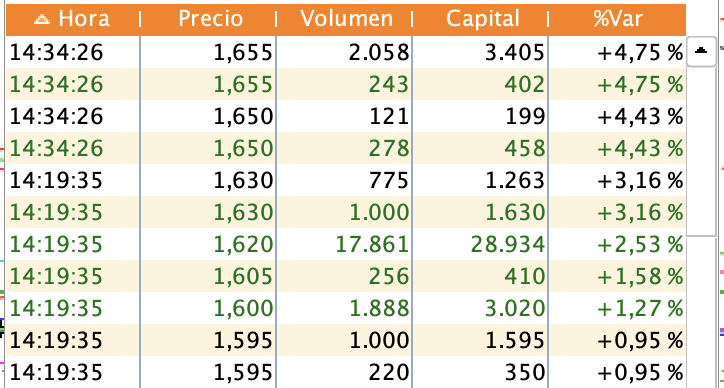This screenshot has width=724, height=388.
Task: Select the row priced 1,605
Action: tap(346, 276)
